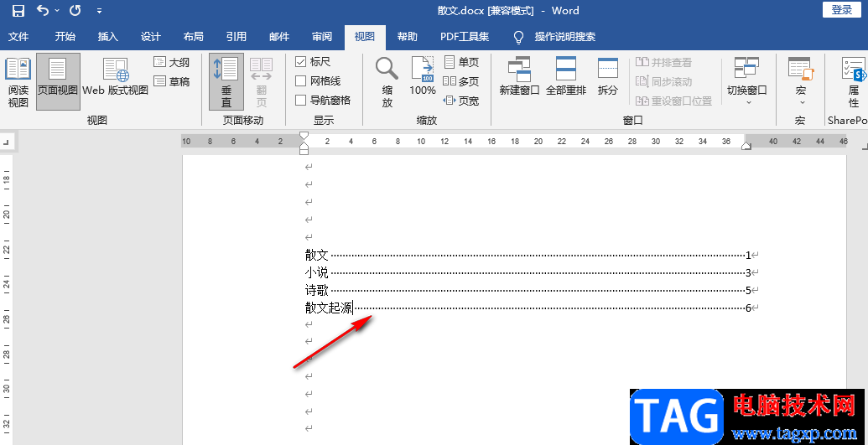Select 垂直 page movement

pos(226,82)
